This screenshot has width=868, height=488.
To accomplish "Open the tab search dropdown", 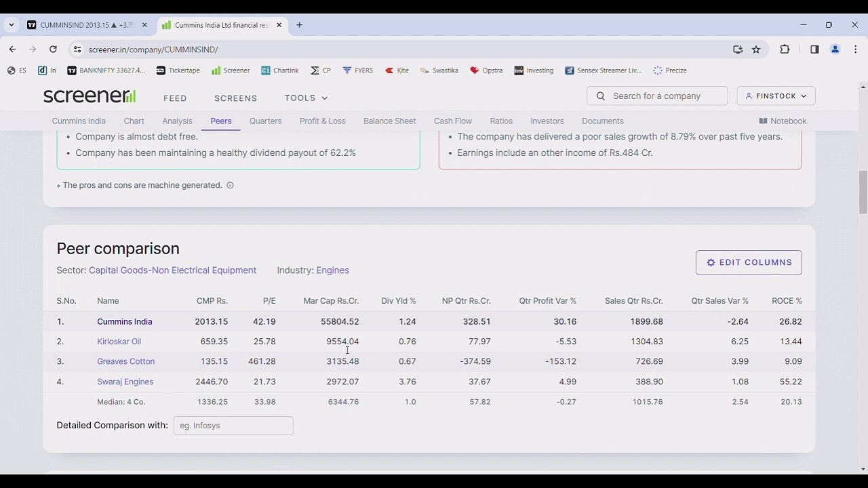I will [x=11, y=25].
